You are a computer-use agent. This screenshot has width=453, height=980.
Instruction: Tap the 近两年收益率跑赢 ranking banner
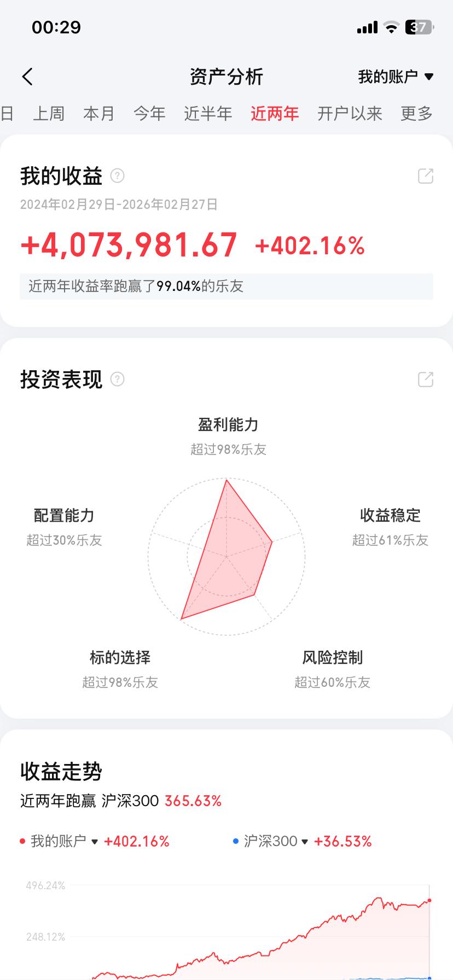click(x=226, y=287)
